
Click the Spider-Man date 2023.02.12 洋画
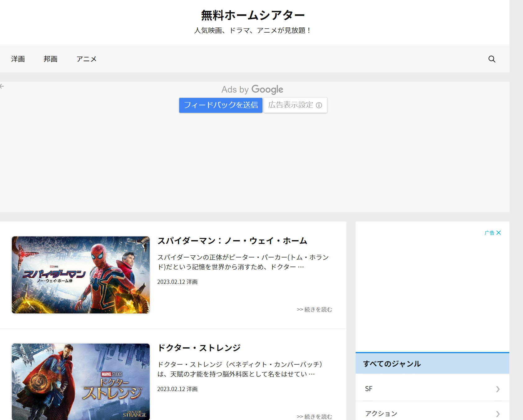pos(177,282)
